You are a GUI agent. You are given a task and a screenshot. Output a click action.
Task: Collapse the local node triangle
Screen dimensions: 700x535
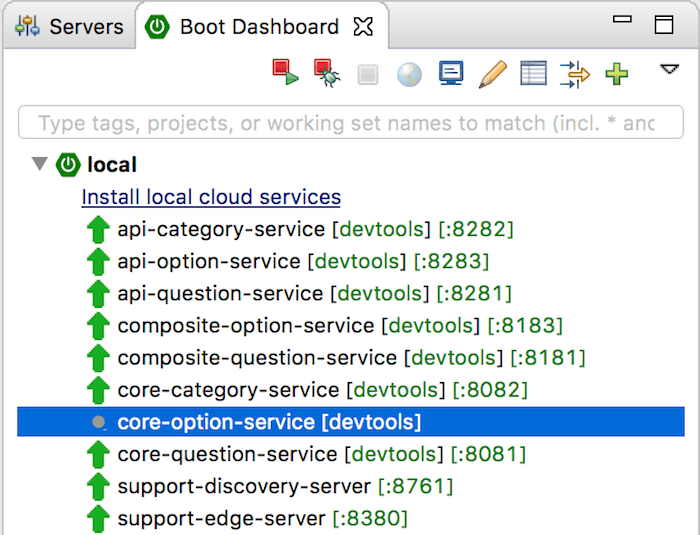(40, 163)
